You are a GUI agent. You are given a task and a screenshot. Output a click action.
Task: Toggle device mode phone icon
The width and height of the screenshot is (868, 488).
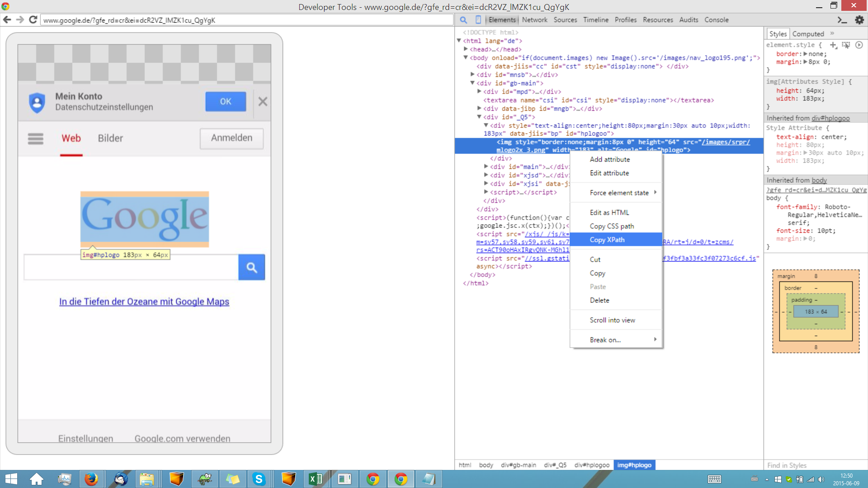coord(478,20)
